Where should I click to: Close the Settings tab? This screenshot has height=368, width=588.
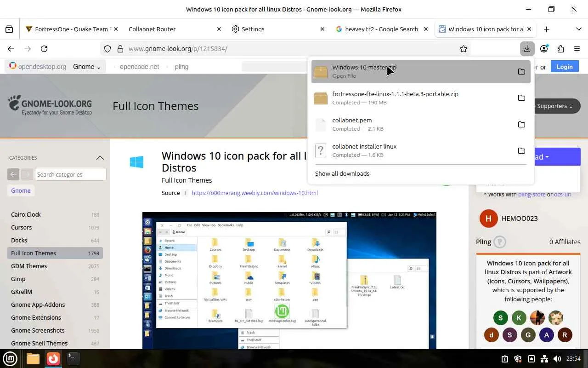[322, 29]
